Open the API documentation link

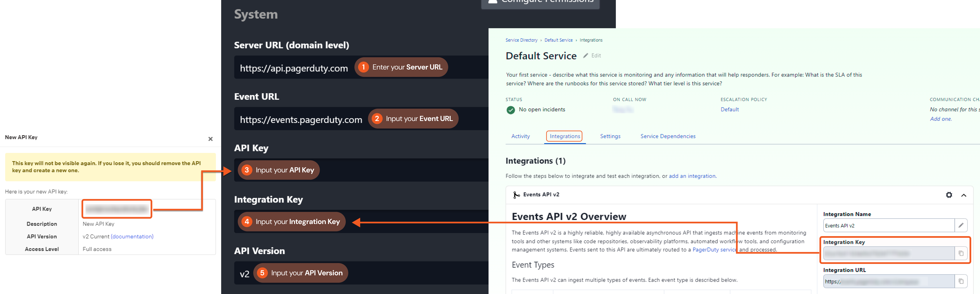point(132,237)
